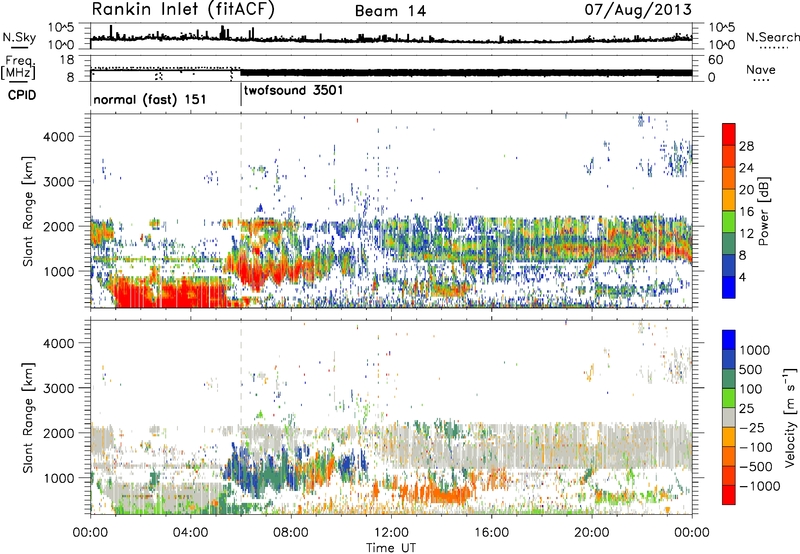Click the '12:00' time axis tick label
The width and height of the screenshot is (800, 554).
pos(391,533)
